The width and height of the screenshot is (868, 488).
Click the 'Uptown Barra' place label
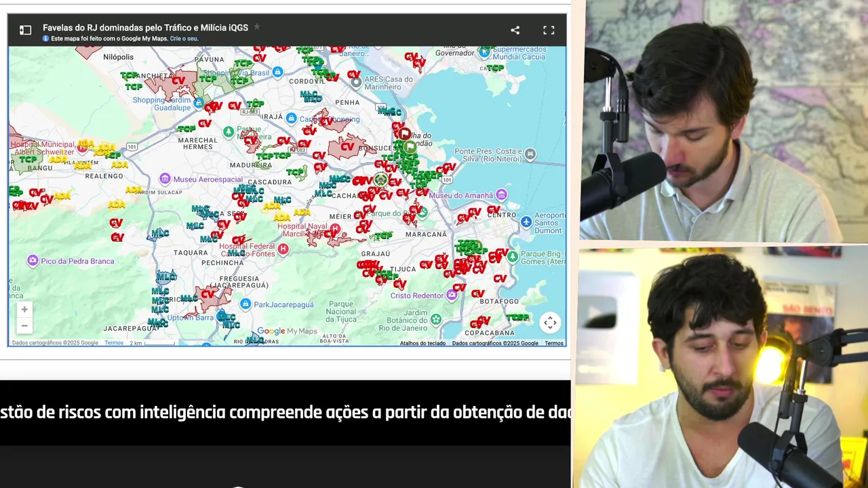click(x=191, y=318)
